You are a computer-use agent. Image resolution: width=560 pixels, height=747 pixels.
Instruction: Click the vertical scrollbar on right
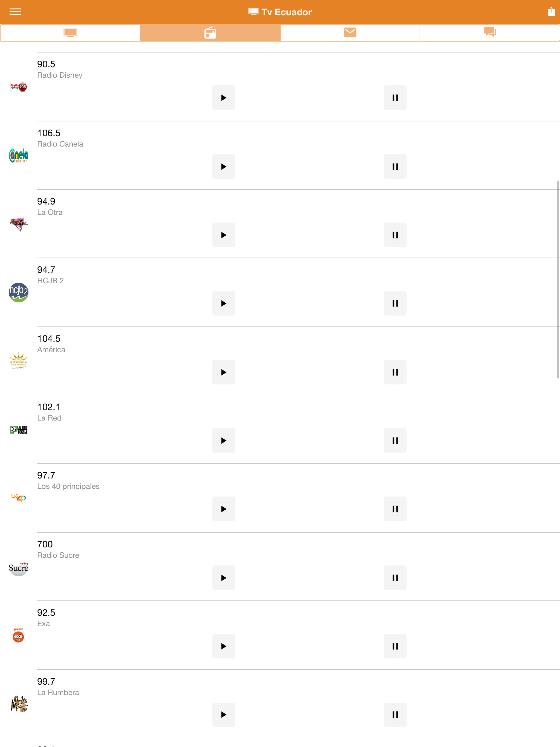coord(558,280)
